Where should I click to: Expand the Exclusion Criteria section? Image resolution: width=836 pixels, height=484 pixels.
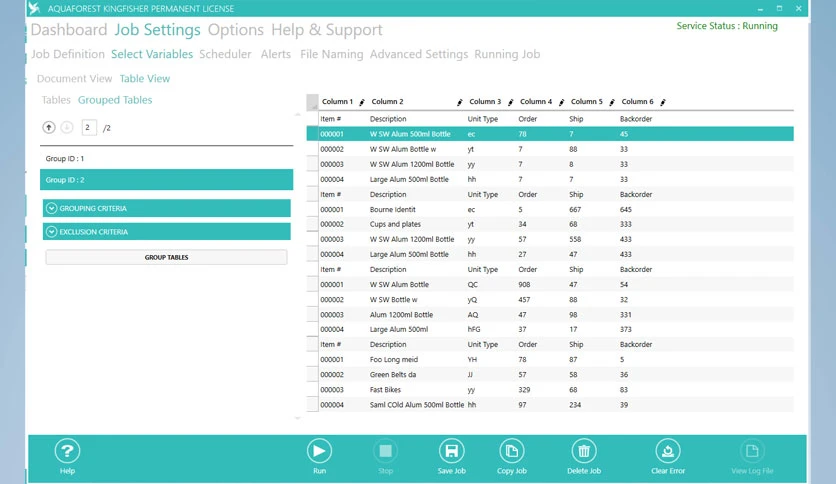pos(166,232)
